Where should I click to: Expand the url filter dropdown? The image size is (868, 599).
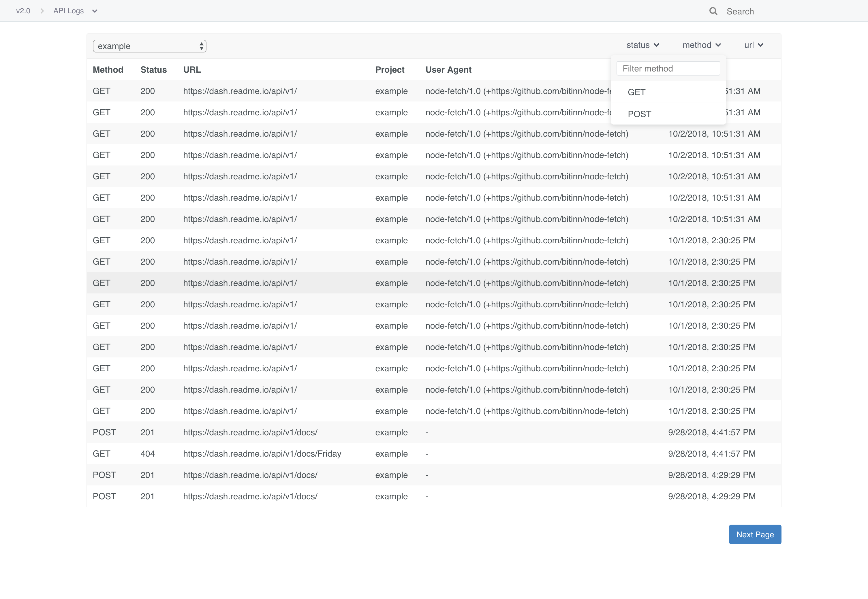tap(754, 45)
